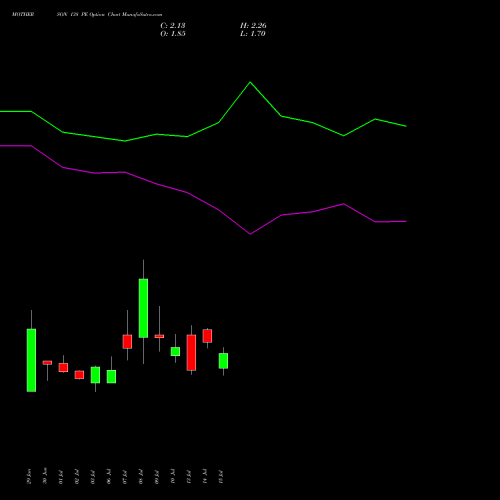Select the small green candle above 10 Jul
Image resolution: width=500 pixels, height=500 pixels.
pos(175,351)
